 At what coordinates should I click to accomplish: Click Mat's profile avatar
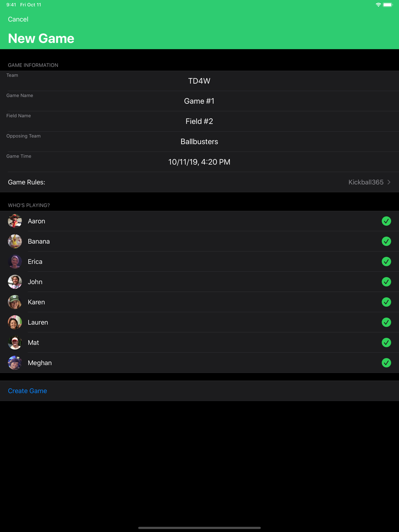pos(15,343)
